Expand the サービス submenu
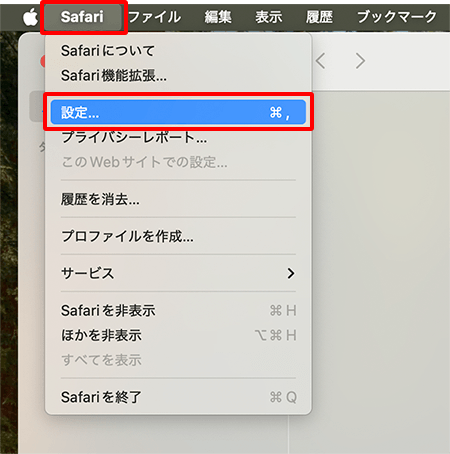Image resolution: width=450 pixels, height=454 pixels. [x=178, y=273]
